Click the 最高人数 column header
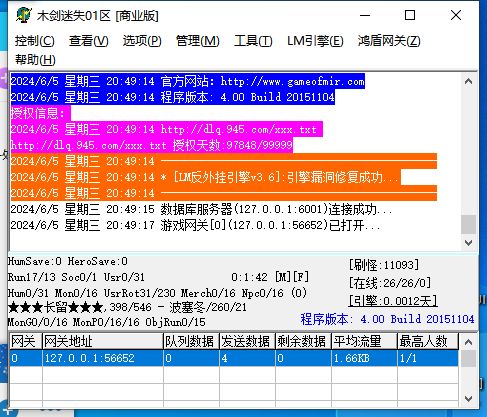Viewport: 487px width, 417px height. pyautogui.click(x=428, y=341)
